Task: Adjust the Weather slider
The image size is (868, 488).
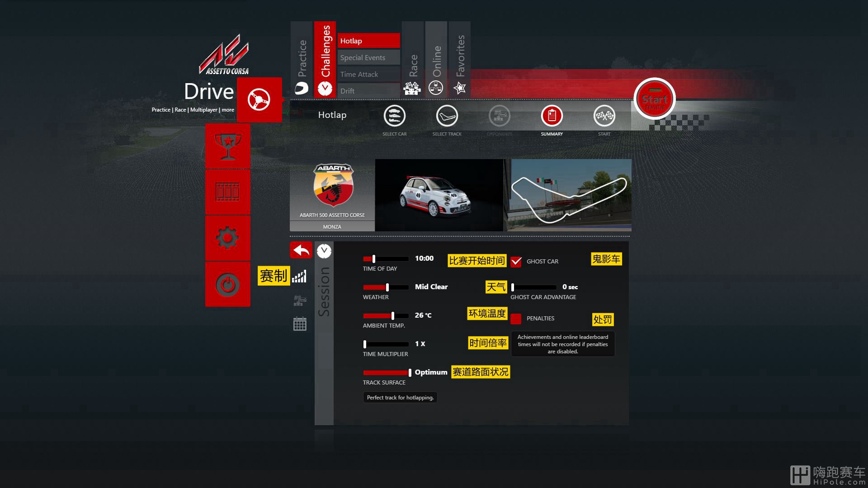Action: [x=386, y=287]
